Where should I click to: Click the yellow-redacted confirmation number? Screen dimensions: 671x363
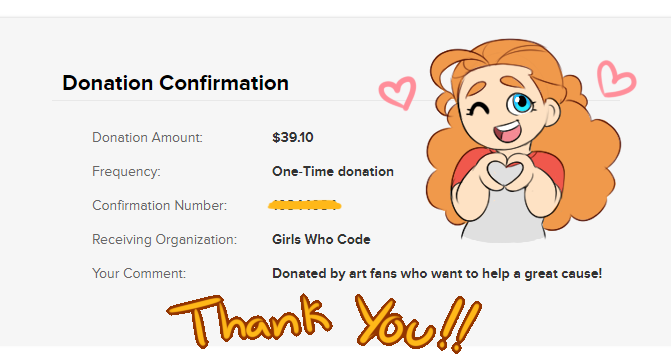305,205
